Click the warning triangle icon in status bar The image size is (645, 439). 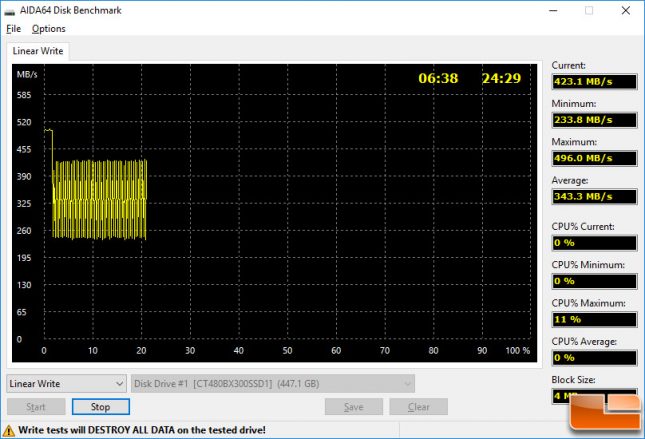click(x=9, y=431)
